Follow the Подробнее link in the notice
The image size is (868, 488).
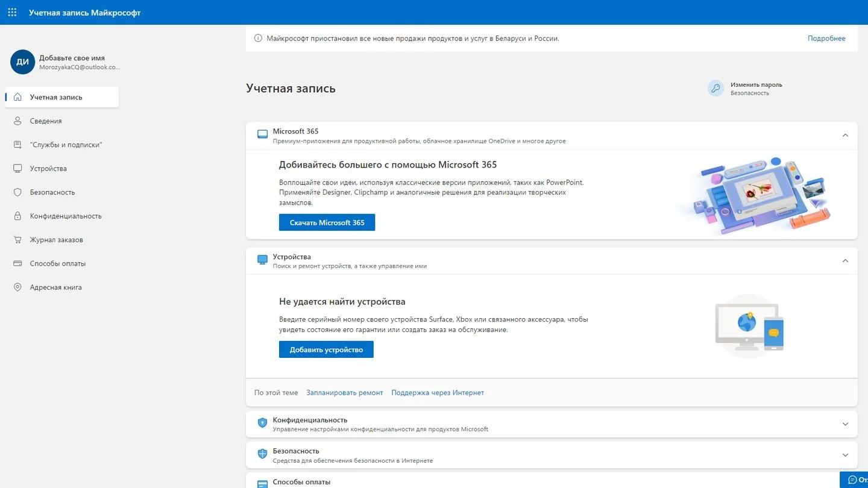(x=826, y=39)
